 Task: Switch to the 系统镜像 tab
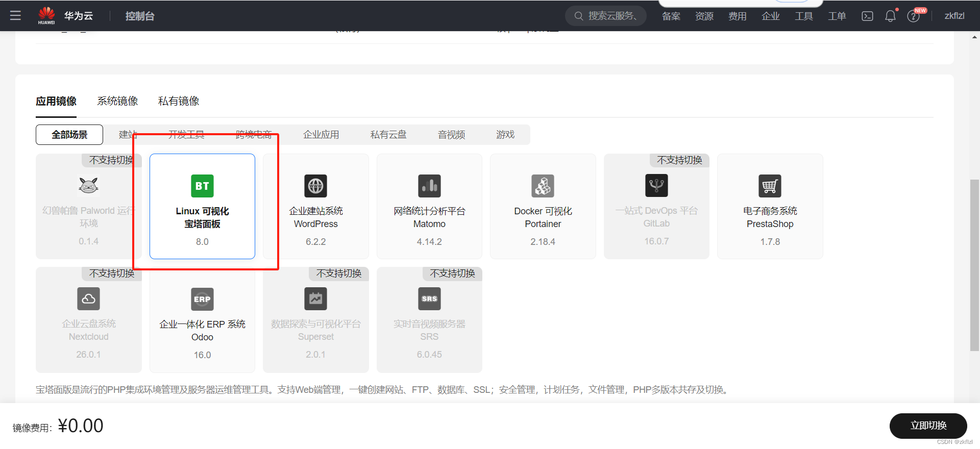[x=117, y=101]
